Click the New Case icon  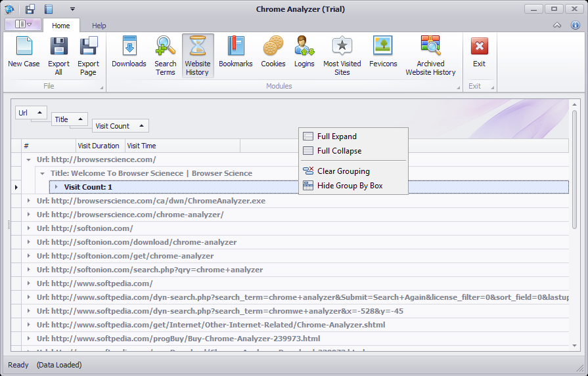pyautogui.click(x=24, y=46)
